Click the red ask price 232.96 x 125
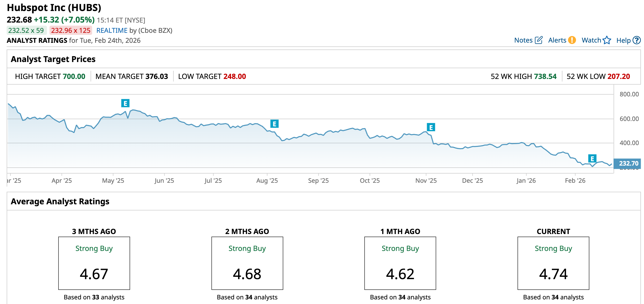The height and width of the screenshot is (304, 644). [71, 31]
